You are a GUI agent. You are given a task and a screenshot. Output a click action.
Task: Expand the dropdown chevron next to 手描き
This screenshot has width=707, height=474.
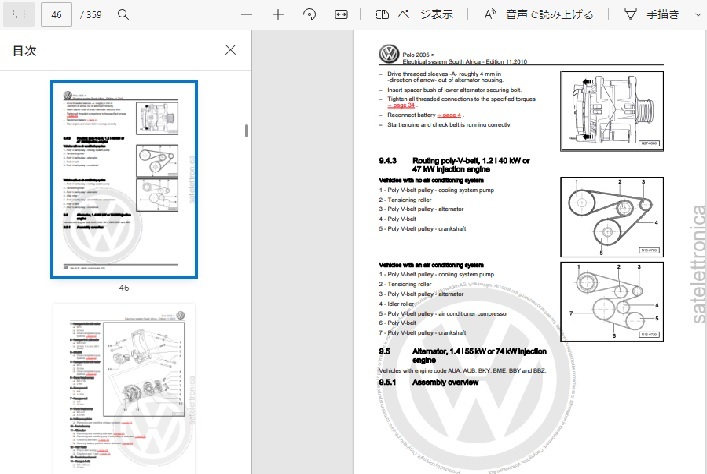pos(699,15)
